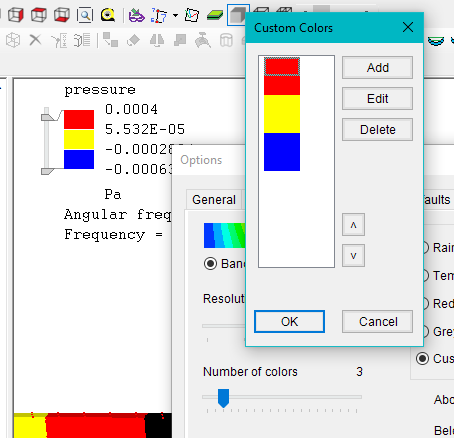Select the Custom color scheme radio
Viewport: 454px width, 438px height.
pyautogui.click(x=422, y=359)
